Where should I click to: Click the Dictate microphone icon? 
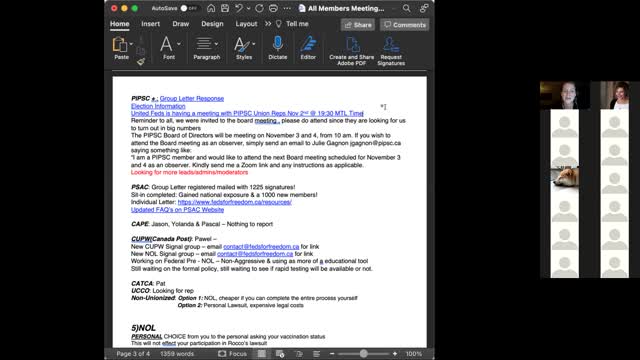[x=278, y=44]
